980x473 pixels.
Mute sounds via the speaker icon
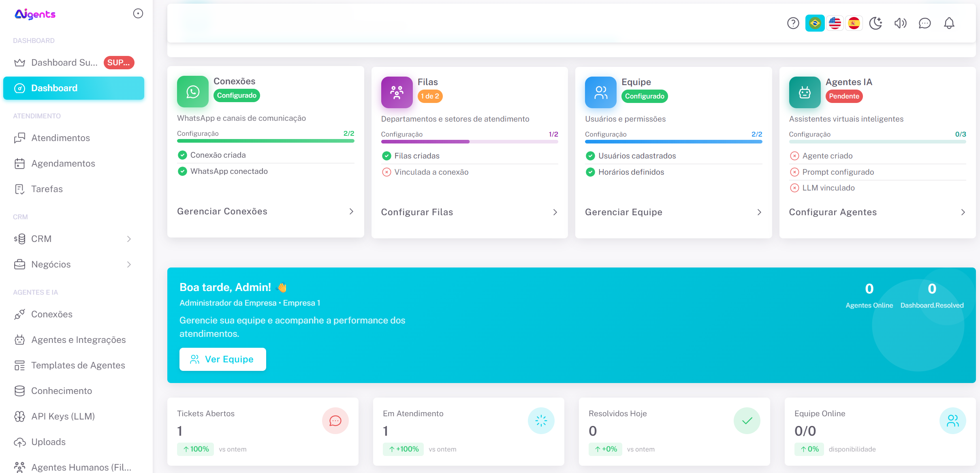tap(901, 23)
